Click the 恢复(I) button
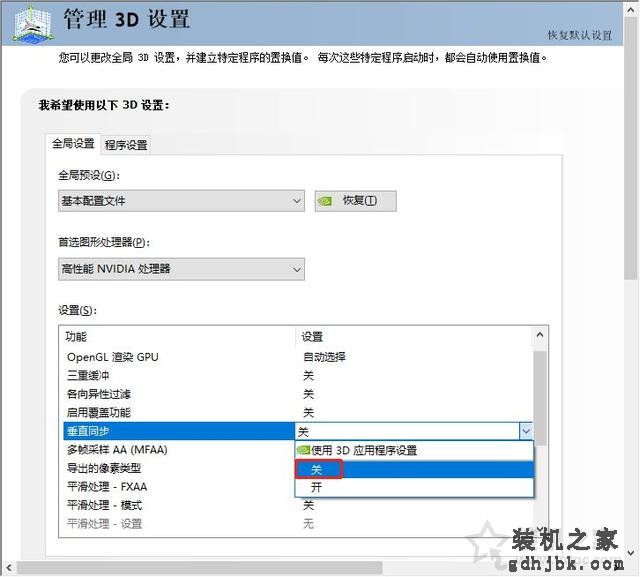The image size is (640, 577). (x=356, y=201)
